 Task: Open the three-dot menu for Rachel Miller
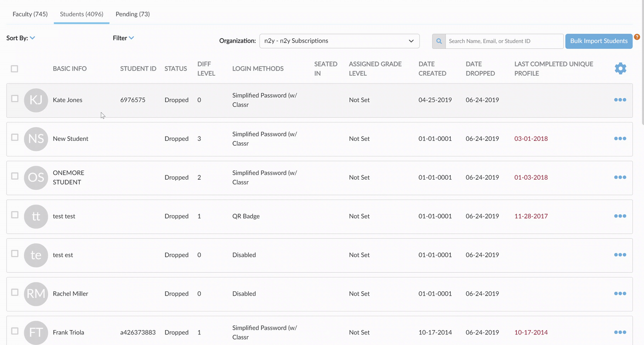[620, 294]
